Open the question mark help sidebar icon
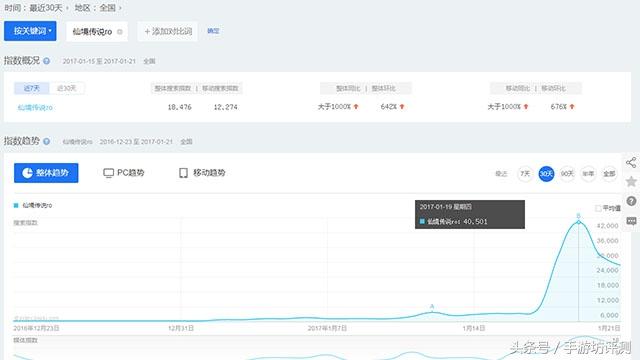Image resolution: width=640 pixels, height=360 pixels. coord(631,201)
